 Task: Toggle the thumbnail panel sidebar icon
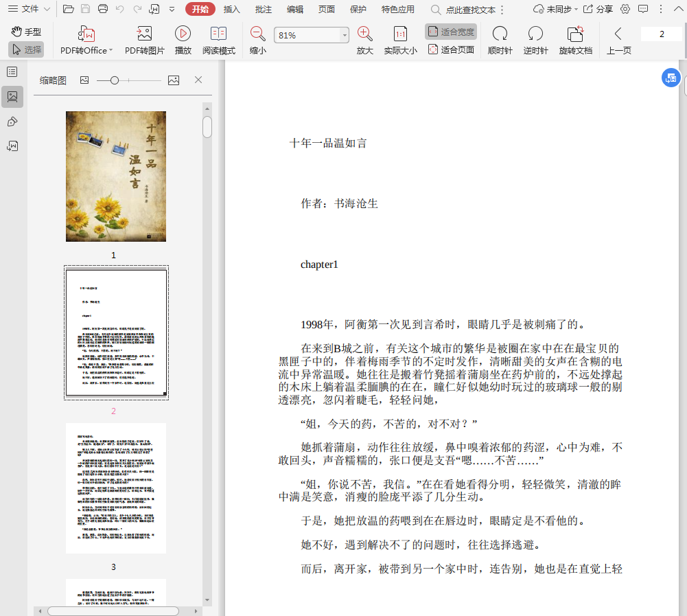(x=12, y=96)
